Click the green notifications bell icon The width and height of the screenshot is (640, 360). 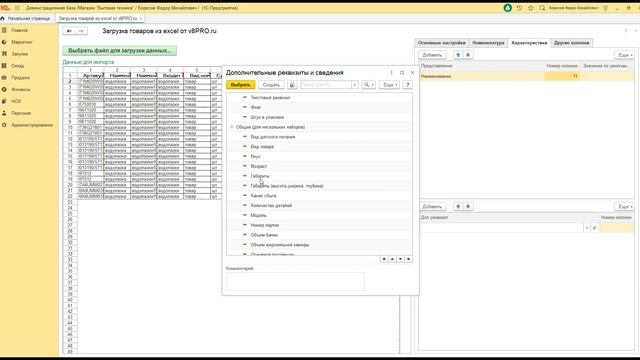click(x=507, y=8)
